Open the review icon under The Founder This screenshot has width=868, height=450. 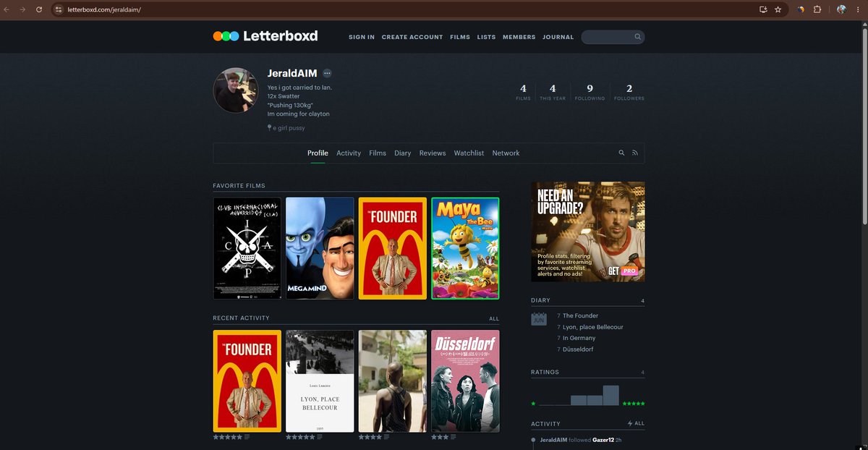pyautogui.click(x=247, y=437)
